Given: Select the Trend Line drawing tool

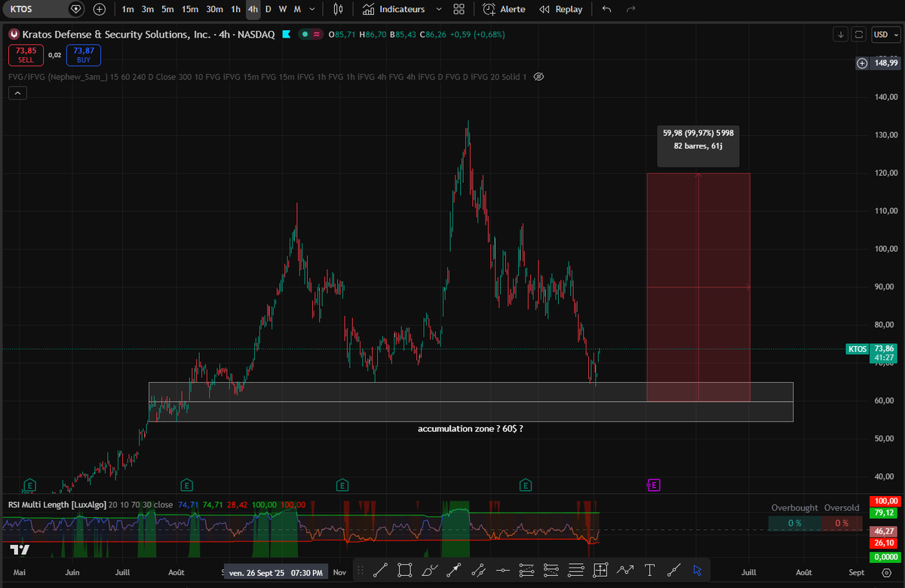Looking at the screenshot, I should coord(379,570).
